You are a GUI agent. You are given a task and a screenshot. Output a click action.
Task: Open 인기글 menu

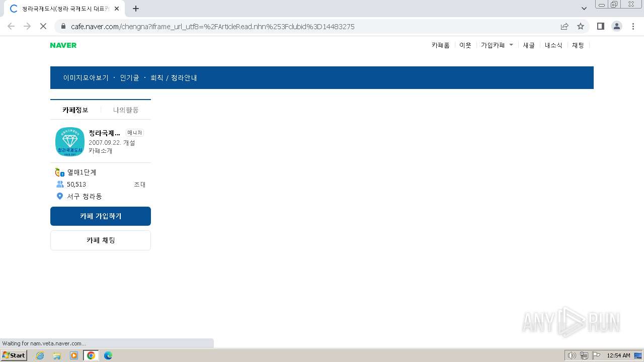pyautogui.click(x=129, y=78)
